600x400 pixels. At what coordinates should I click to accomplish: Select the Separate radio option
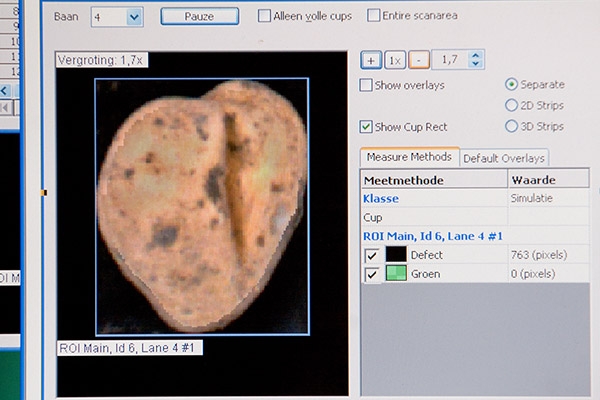(x=512, y=85)
